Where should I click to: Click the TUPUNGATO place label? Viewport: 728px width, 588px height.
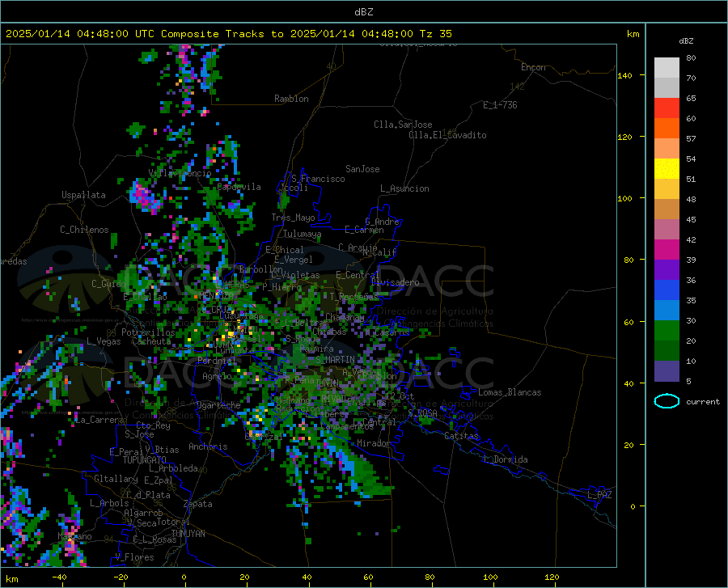(x=145, y=460)
